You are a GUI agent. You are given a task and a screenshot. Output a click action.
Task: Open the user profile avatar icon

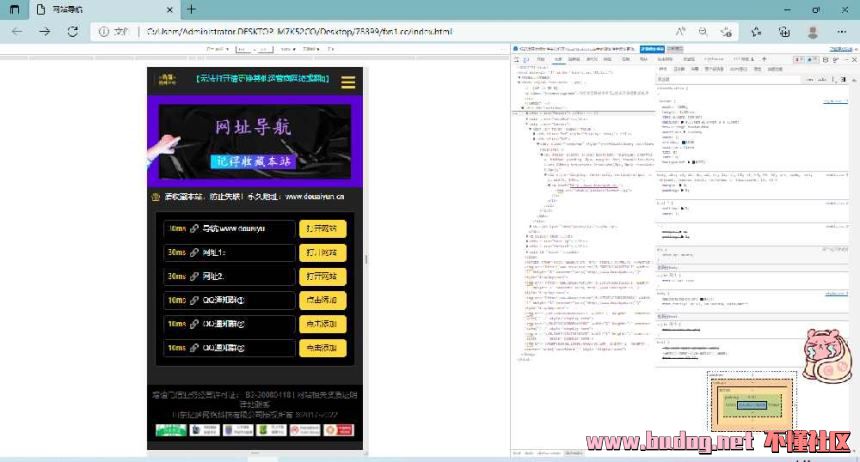(x=813, y=32)
